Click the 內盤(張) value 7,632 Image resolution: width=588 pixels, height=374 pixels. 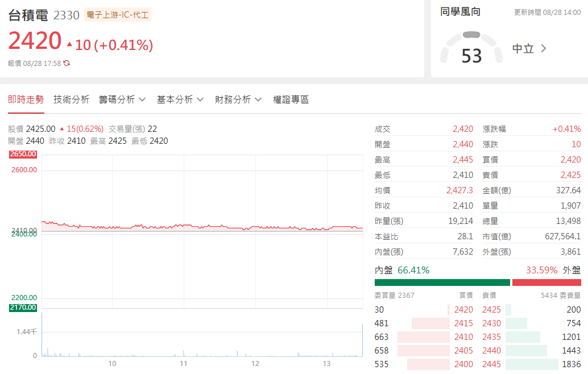click(x=463, y=252)
